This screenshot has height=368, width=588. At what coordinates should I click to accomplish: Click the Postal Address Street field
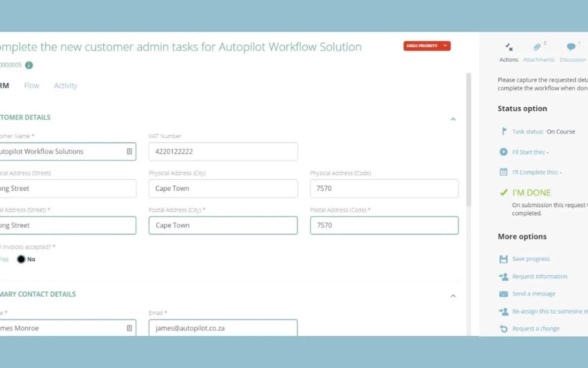pyautogui.click(x=68, y=225)
